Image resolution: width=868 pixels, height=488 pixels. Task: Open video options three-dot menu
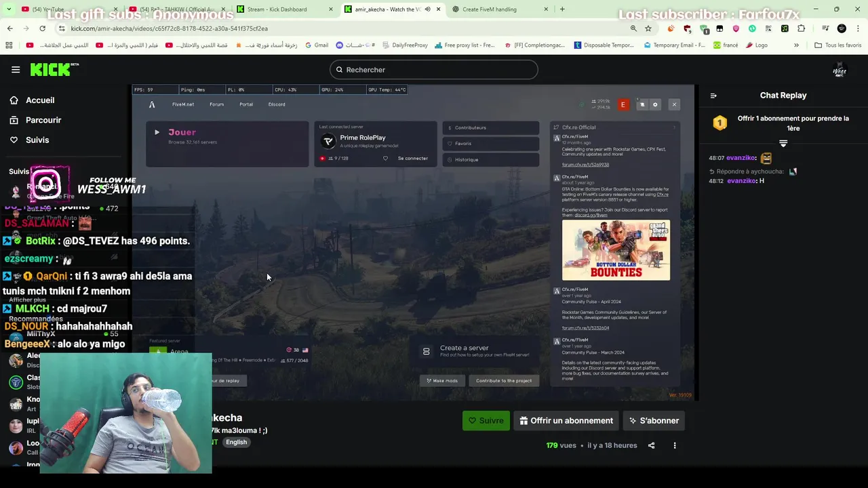(x=675, y=445)
